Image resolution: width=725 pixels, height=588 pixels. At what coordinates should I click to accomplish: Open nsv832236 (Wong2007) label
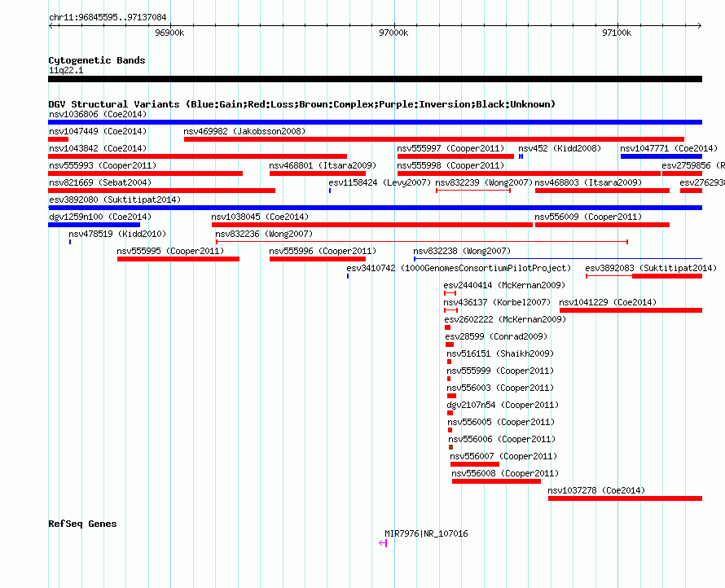[x=264, y=234]
